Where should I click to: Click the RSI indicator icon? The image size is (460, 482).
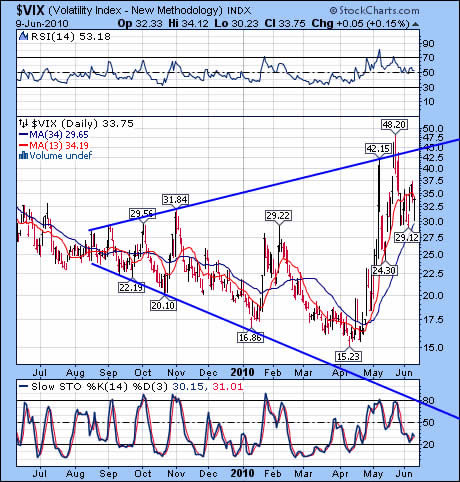pyautogui.click(x=23, y=36)
